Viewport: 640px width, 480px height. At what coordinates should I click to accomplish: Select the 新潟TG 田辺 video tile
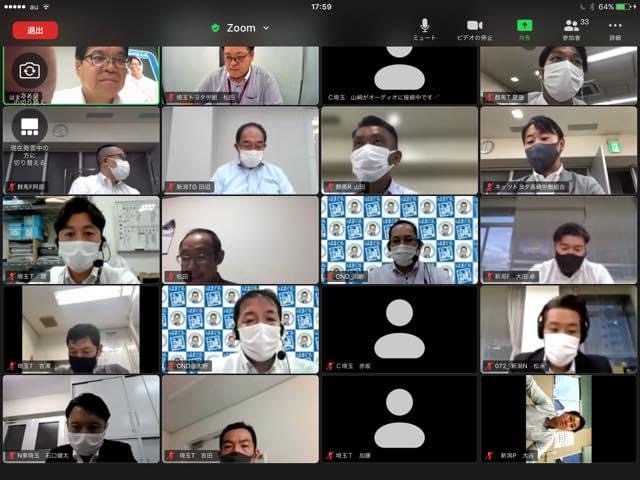coord(240,150)
